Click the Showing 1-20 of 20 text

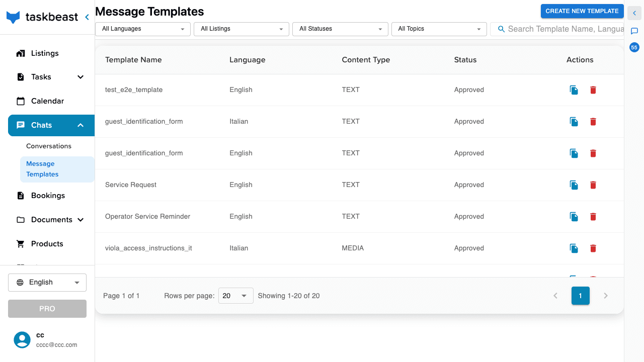click(289, 296)
